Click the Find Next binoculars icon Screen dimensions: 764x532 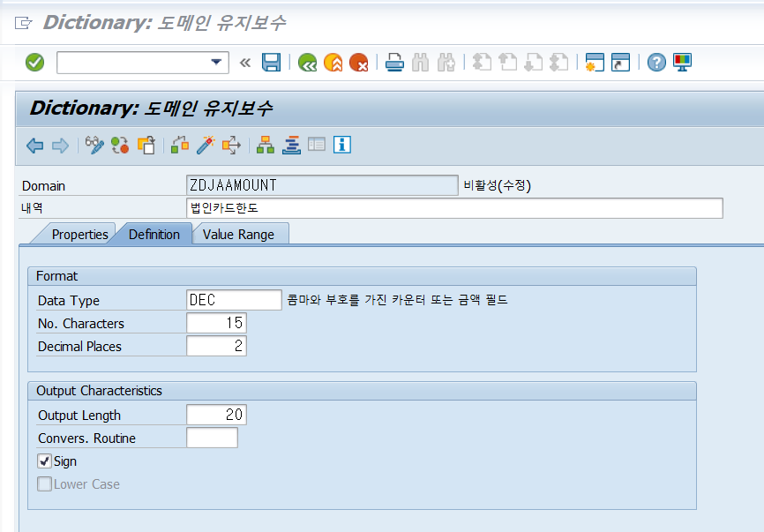tap(446, 63)
